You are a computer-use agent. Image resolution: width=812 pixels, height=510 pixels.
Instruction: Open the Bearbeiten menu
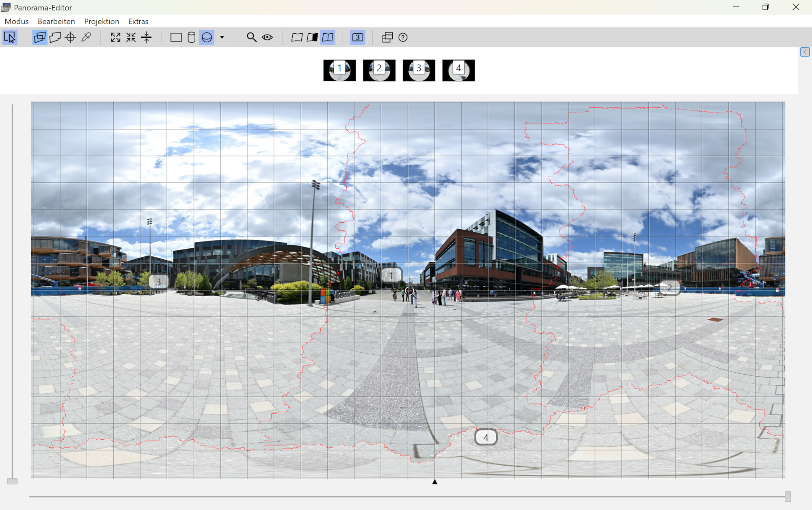click(56, 21)
